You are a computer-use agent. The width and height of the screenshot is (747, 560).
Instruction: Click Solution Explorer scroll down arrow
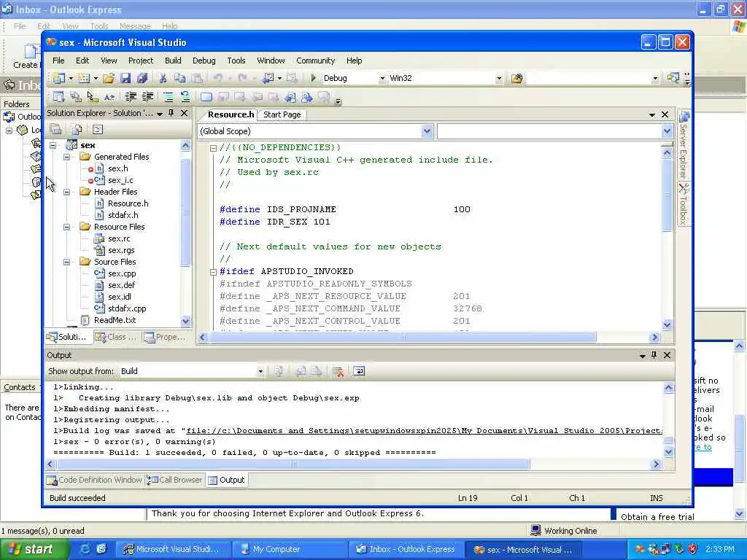pos(186,321)
